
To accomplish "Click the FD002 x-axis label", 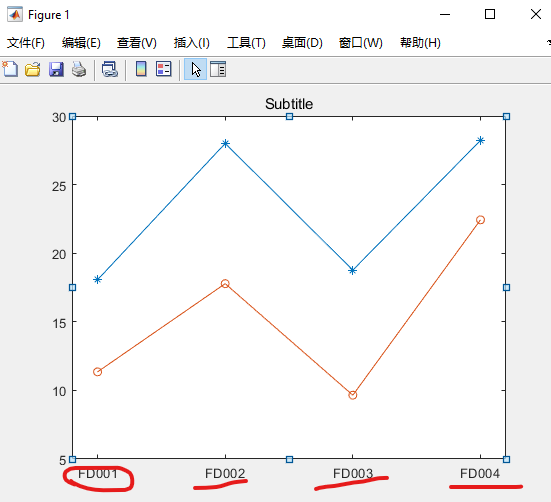I will click(x=225, y=474).
